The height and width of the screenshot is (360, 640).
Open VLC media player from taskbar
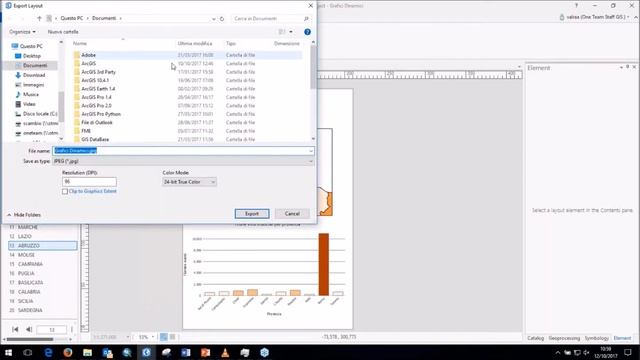225,352
